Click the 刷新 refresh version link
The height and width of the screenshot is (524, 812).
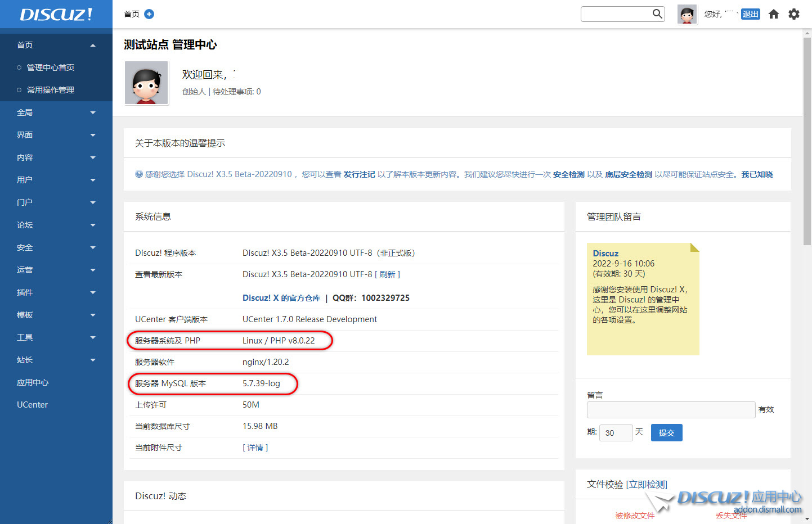pos(387,274)
